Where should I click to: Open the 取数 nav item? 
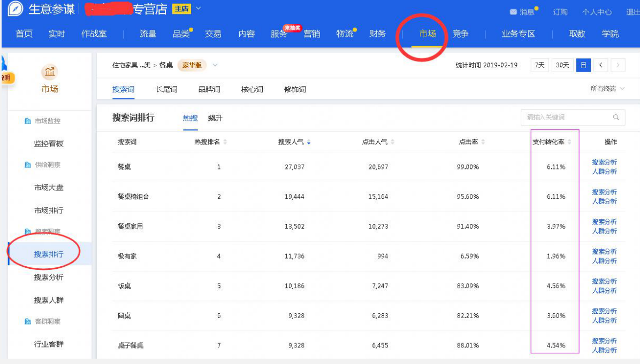(x=577, y=34)
